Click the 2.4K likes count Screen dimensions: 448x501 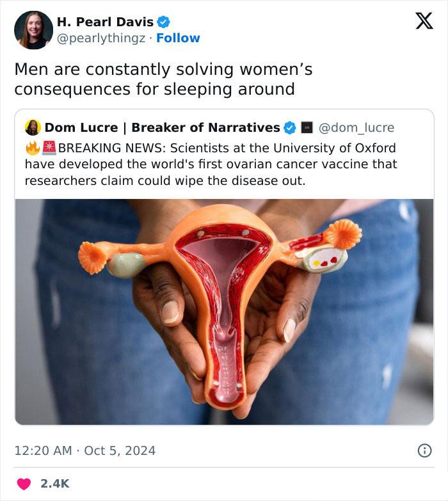[x=54, y=484]
